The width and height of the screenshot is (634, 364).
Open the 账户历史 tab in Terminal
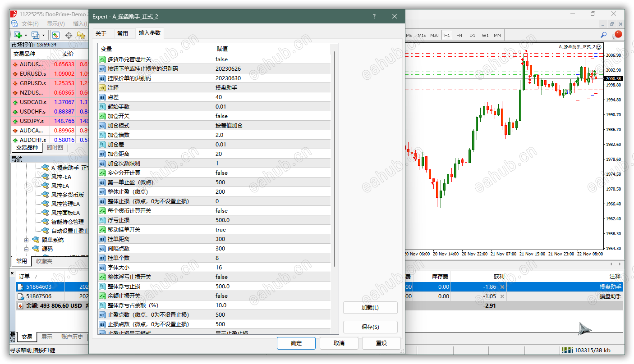tap(72, 337)
